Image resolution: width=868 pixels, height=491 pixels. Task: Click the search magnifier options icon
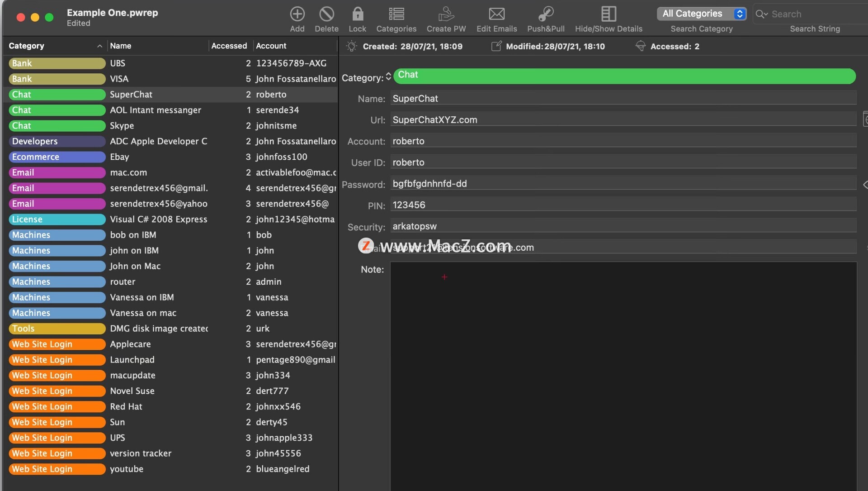click(761, 14)
